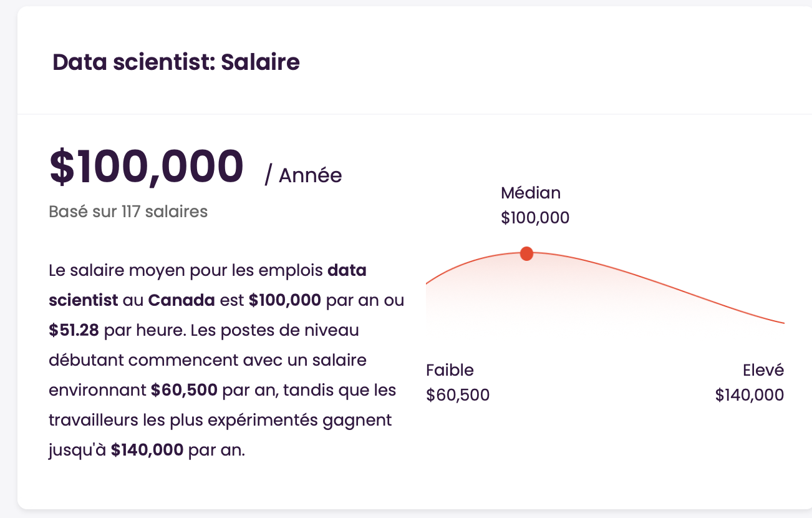Viewport: 812px width, 518px height.
Task: Click the "Faible" label under the chart
Action: 450,370
